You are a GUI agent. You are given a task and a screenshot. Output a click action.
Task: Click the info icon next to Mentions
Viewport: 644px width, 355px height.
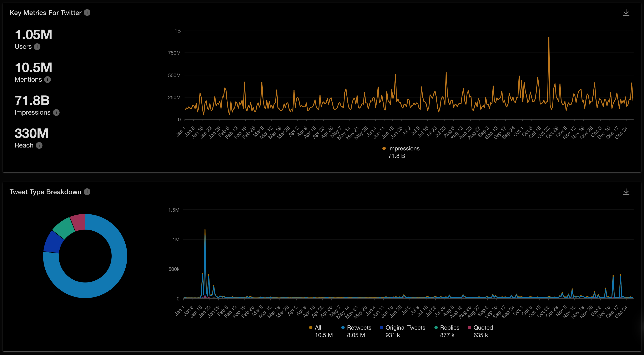click(47, 80)
